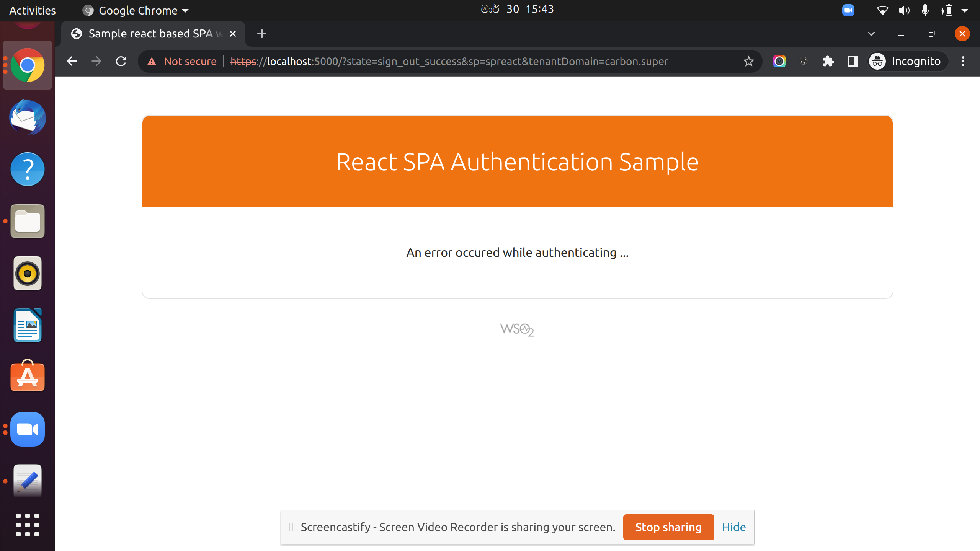This screenshot has height=551, width=980.
Task: Open Chrome's three-dot menu
Action: tap(963, 61)
